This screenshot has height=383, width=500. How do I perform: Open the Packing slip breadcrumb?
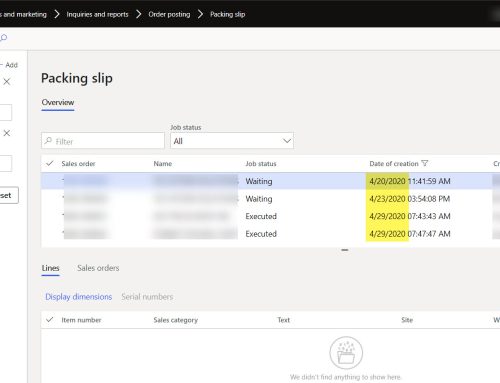click(x=228, y=14)
